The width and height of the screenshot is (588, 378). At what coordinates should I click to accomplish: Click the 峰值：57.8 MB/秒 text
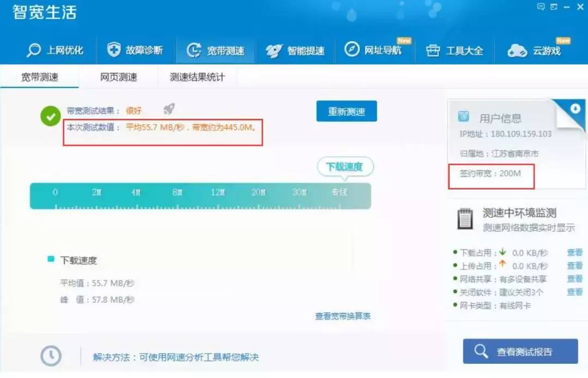pyautogui.click(x=97, y=300)
